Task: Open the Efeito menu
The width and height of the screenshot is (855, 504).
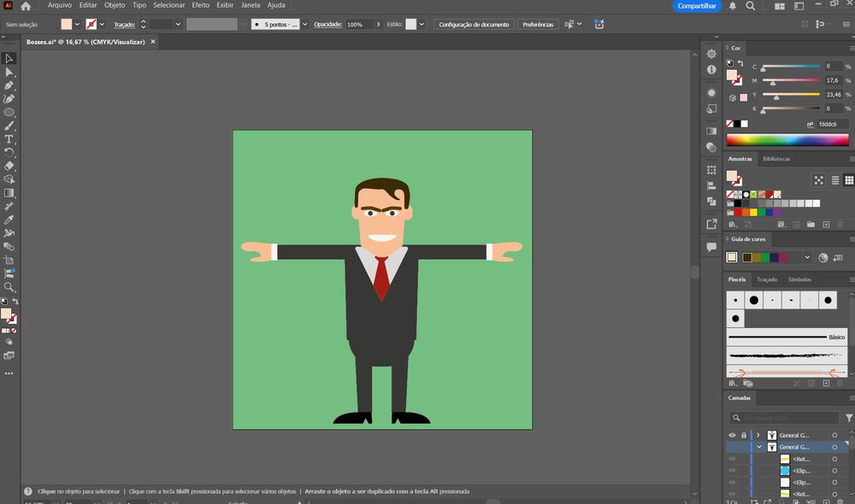Action: 200,5
